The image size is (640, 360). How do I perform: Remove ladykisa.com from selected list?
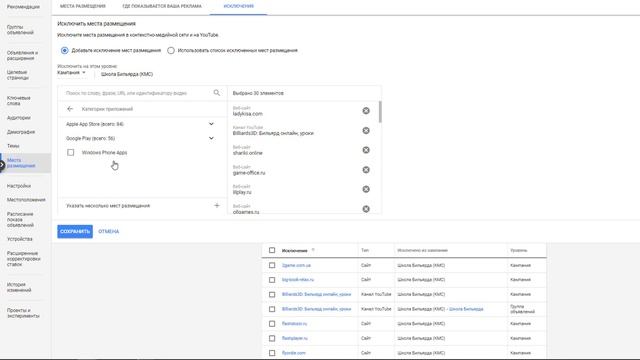366,111
